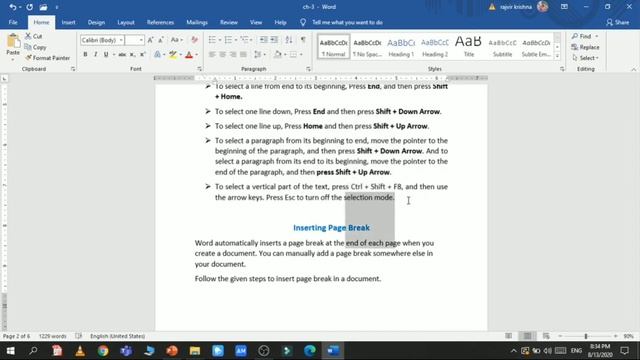Click the Undo arrow in the title bar
The width and height of the screenshot is (640, 360).
click(13, 7)
